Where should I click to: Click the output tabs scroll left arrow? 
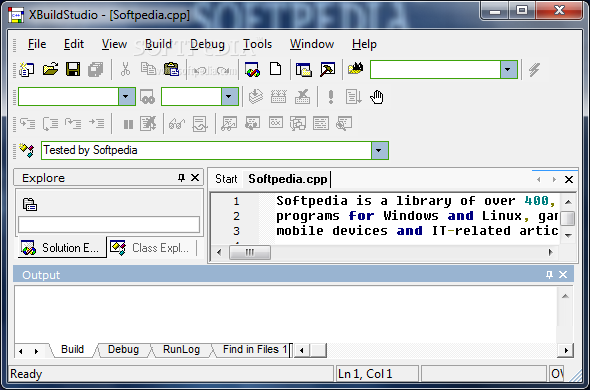point(21,351)
